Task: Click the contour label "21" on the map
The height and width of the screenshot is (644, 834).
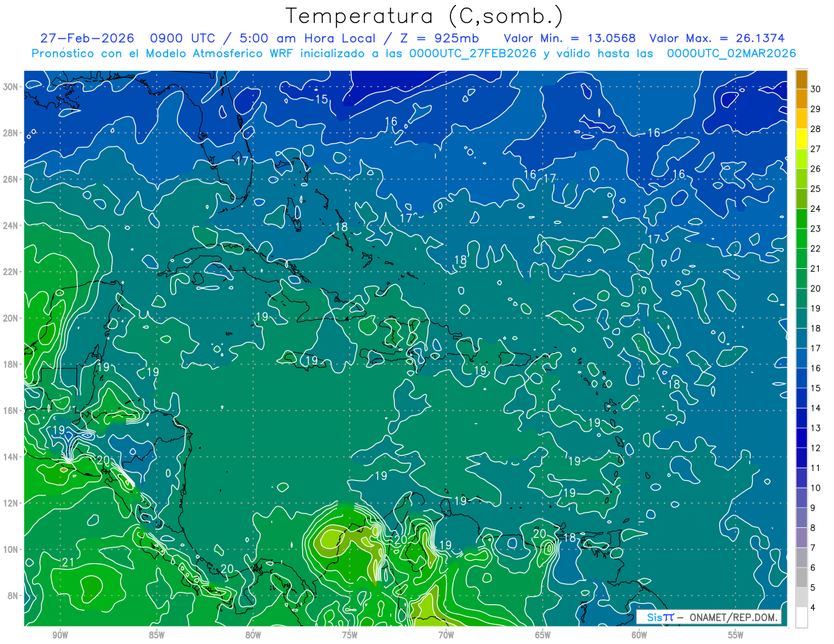Action: [x=68, y=562]
